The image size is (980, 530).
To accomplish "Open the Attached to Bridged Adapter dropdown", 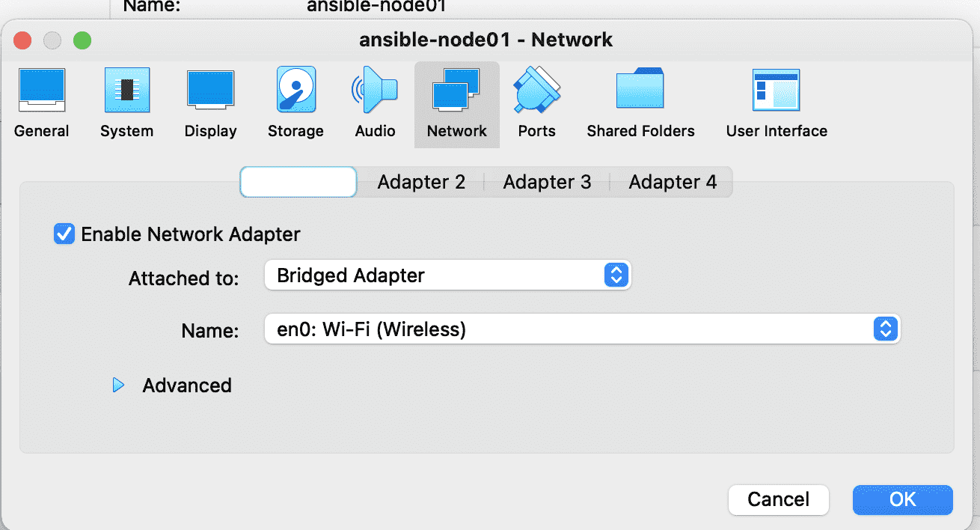I will [x=448, y=275].
